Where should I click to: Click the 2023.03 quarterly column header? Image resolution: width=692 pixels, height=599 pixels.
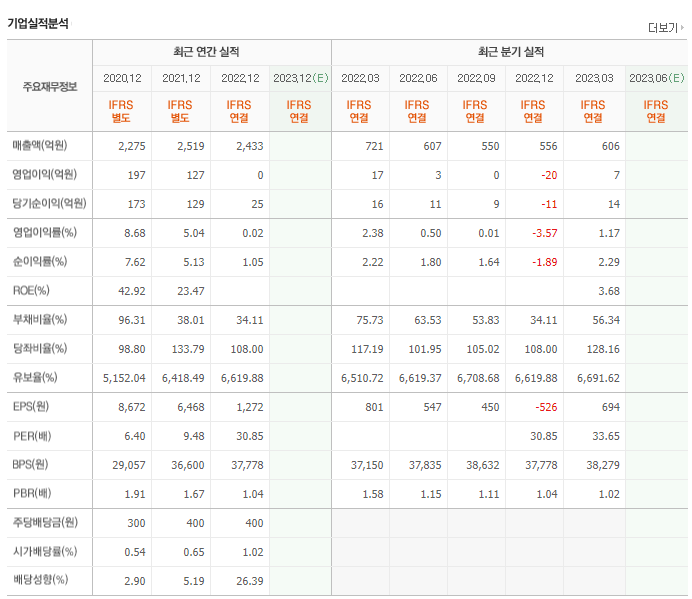coord(594,78)
